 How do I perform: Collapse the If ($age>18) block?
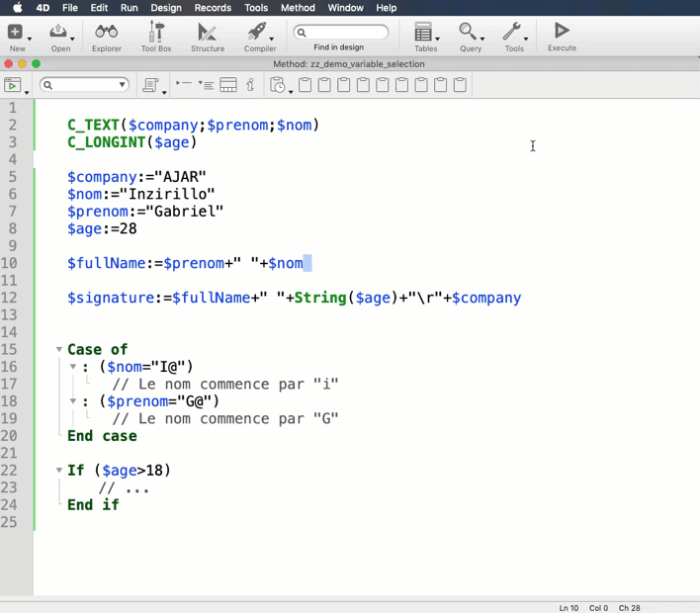point(59,470)
